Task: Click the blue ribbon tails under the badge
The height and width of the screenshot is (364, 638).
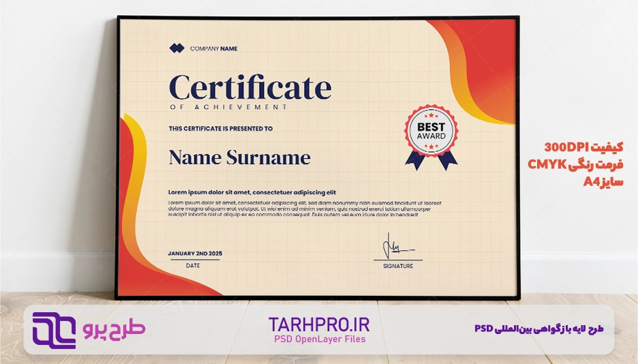Action: 431,161
